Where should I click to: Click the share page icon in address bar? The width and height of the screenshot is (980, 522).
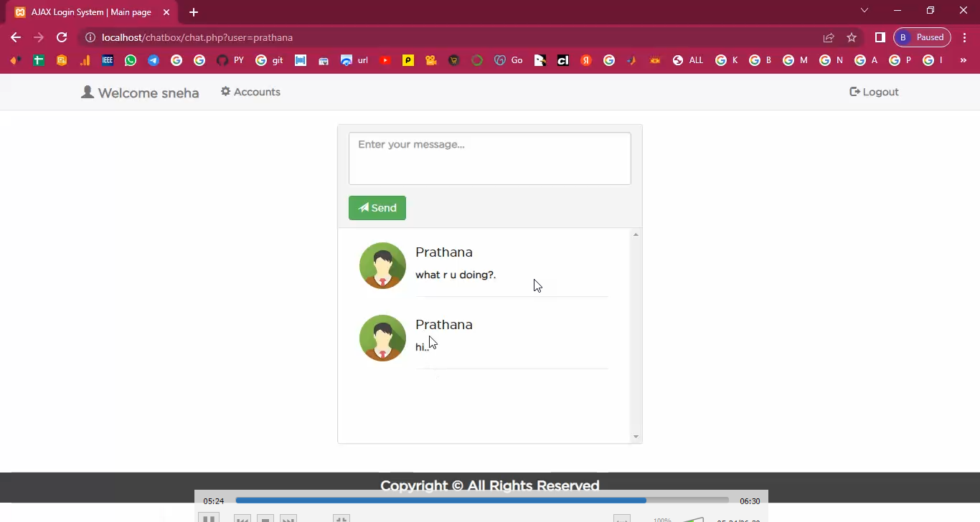click(829, 37)
